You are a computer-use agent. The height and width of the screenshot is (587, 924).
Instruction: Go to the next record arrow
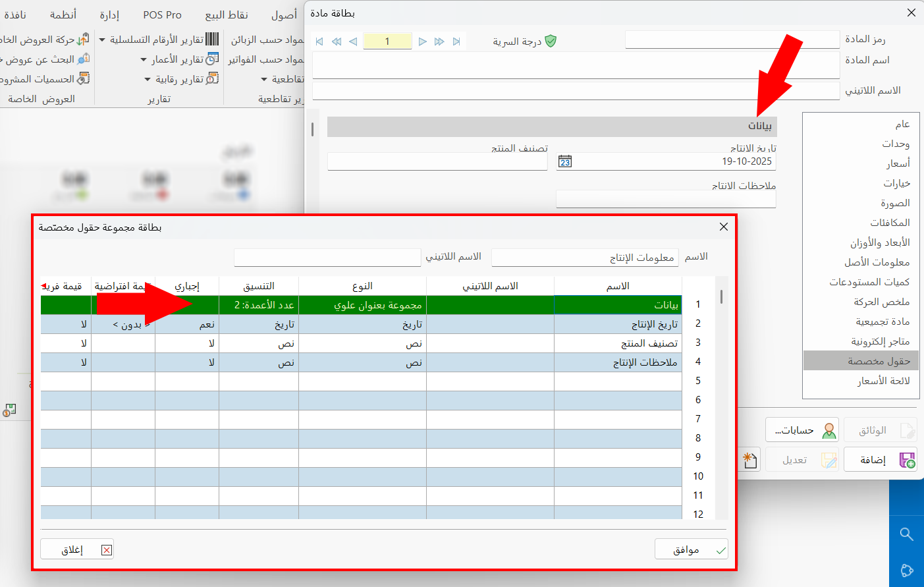coord(423,42)
